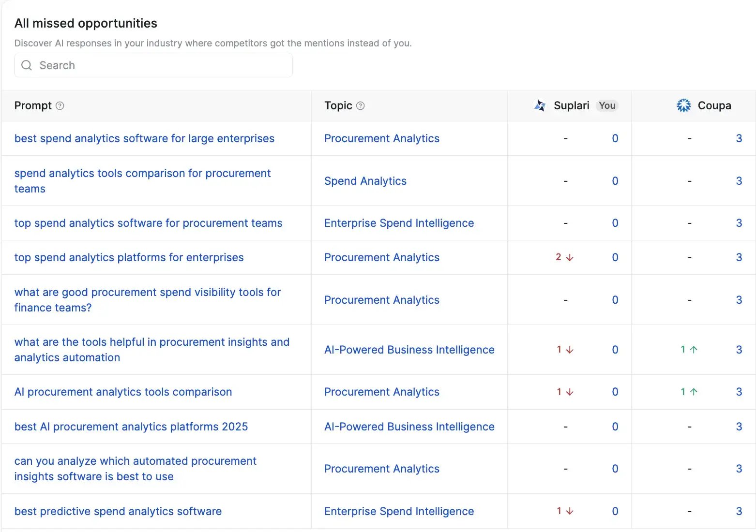Click the Suplari column header label
Image resolution: width=756 pixels, height=532 pixels.
click(x=572, y=105)
